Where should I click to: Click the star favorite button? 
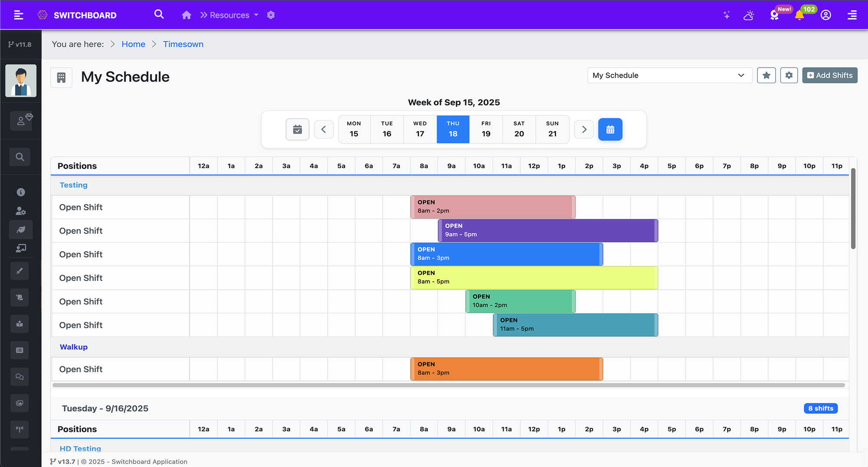click(x=766, y=75)
